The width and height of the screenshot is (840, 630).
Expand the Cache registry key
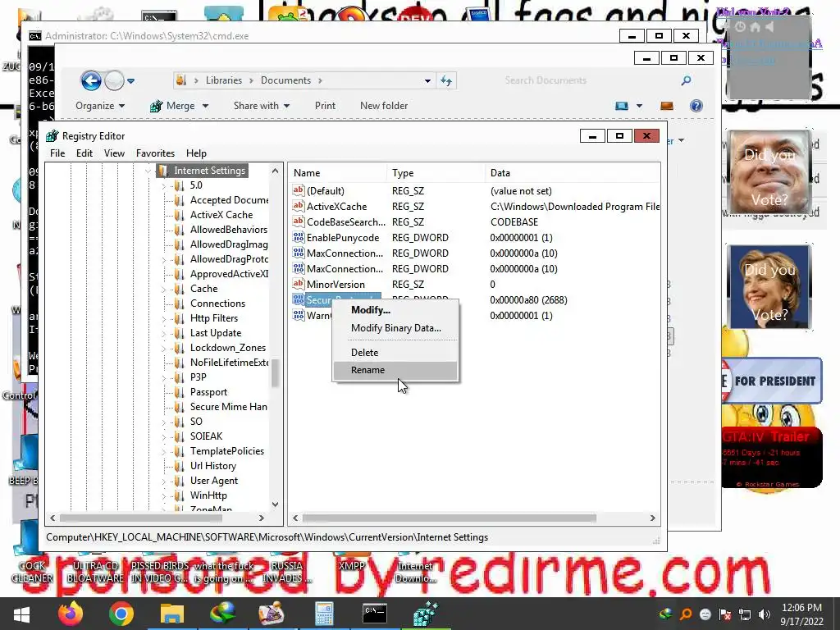164,290
